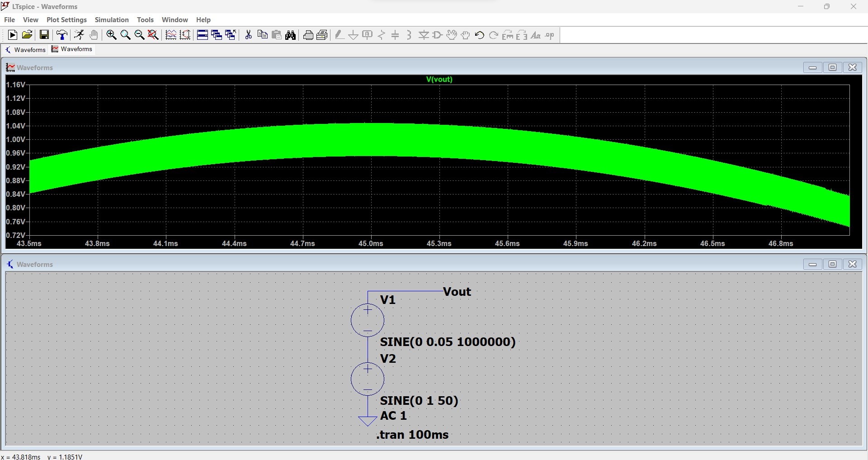Viewport: 868px width, 460px height.
Task: Click the Zoom Out magnifier icon
Action: 139,35
